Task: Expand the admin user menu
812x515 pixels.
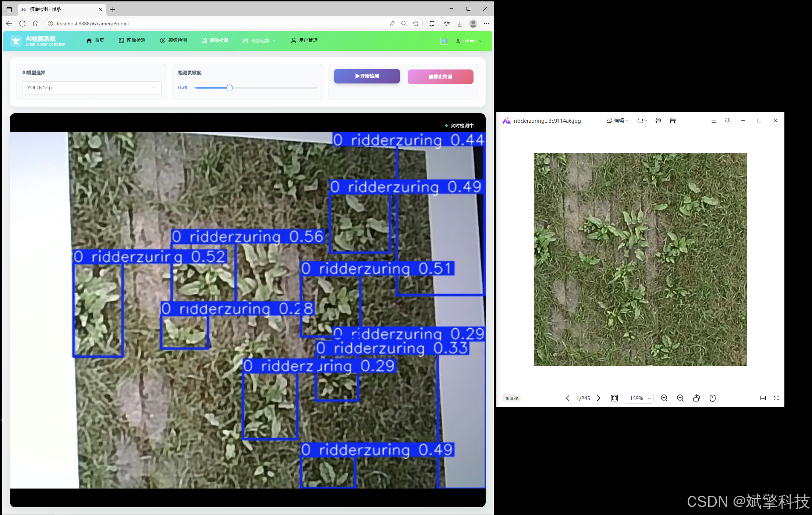Action: (x=469, y=41)
